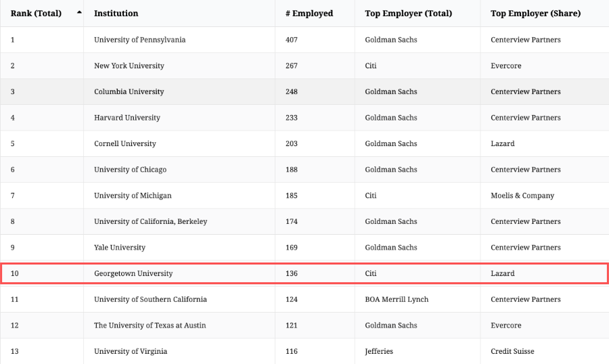
Task: Click Centerview Partners in Harvard University row
Action: tap(526, 118)
